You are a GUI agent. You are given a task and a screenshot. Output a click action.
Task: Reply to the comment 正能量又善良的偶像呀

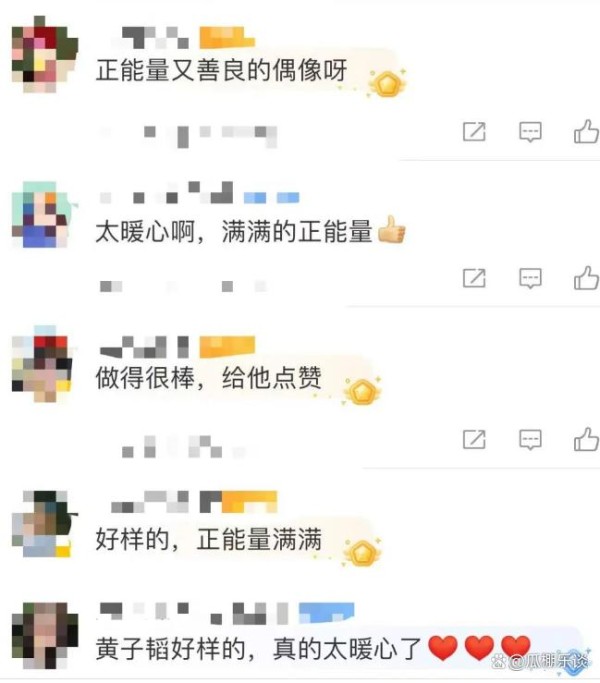pos(530,132)
